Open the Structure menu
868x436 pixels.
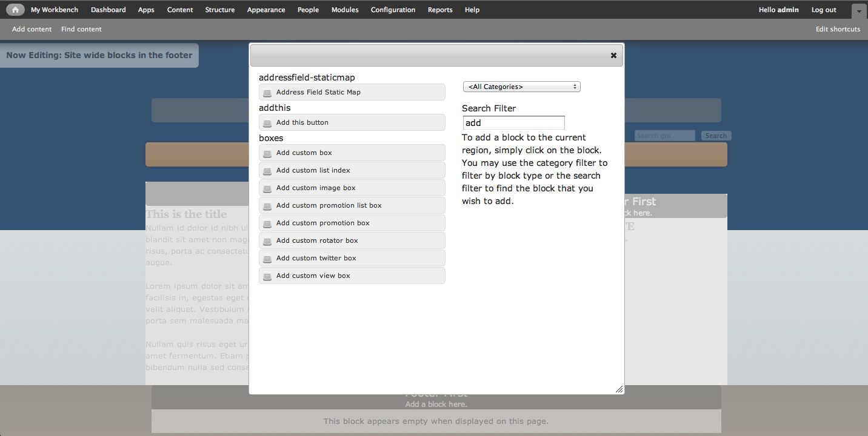click(219, 10)
